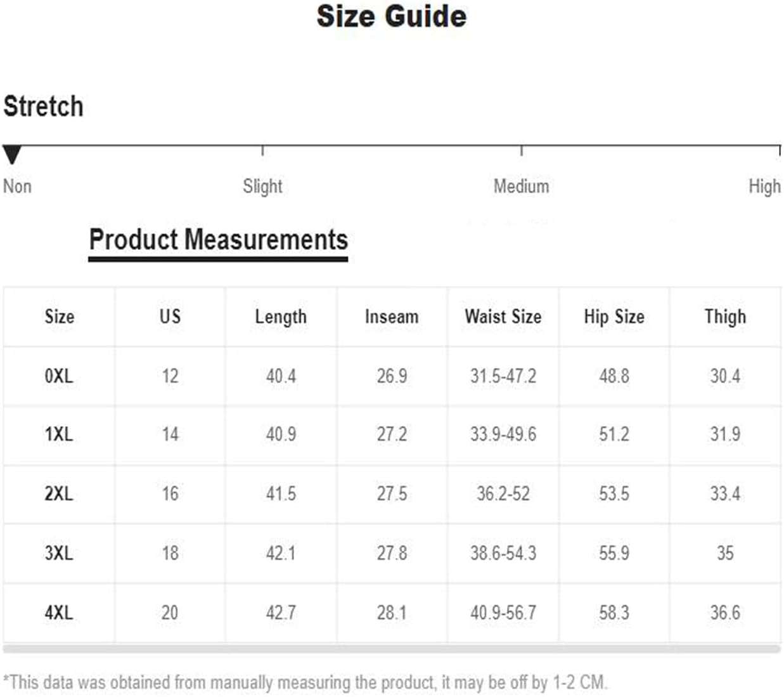
Task: Click the Medium label on stretch scale
Action: [521, 186]
